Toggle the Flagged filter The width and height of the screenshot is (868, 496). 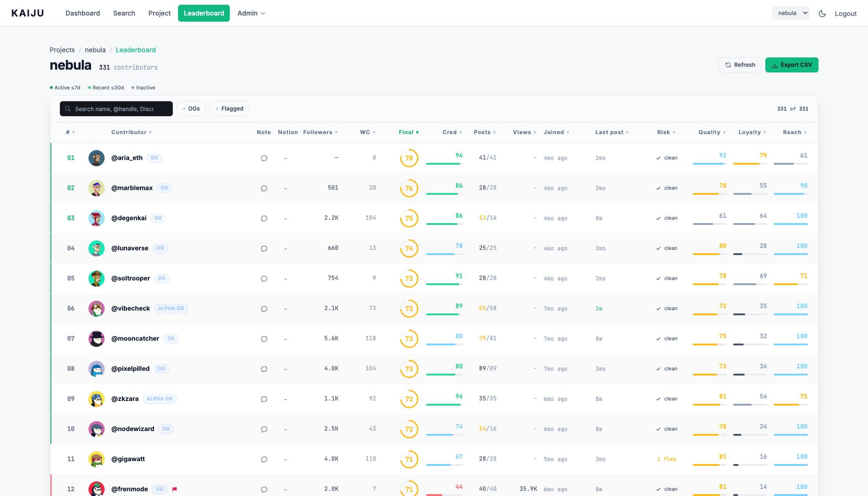point(229,109)
